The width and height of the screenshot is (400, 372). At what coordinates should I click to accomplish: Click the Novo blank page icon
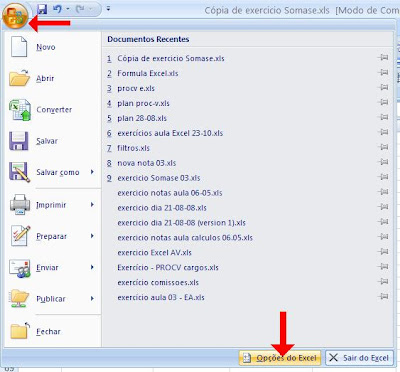tap(19, 47)
